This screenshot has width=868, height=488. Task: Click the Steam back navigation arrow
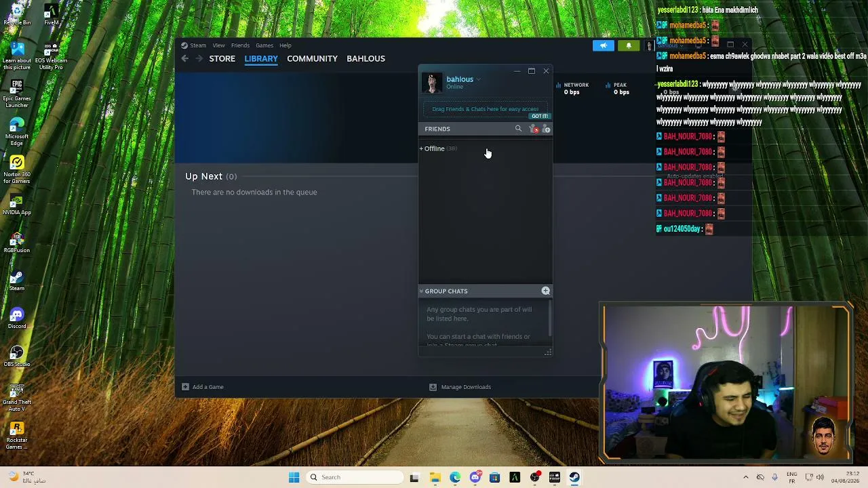184,58
